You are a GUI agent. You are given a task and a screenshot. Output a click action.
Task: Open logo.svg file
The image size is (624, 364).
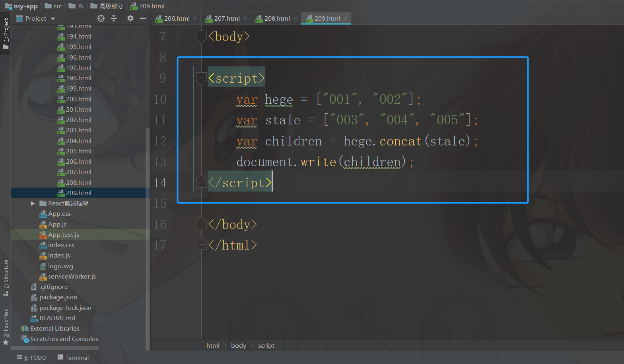(x=56, y=266)
